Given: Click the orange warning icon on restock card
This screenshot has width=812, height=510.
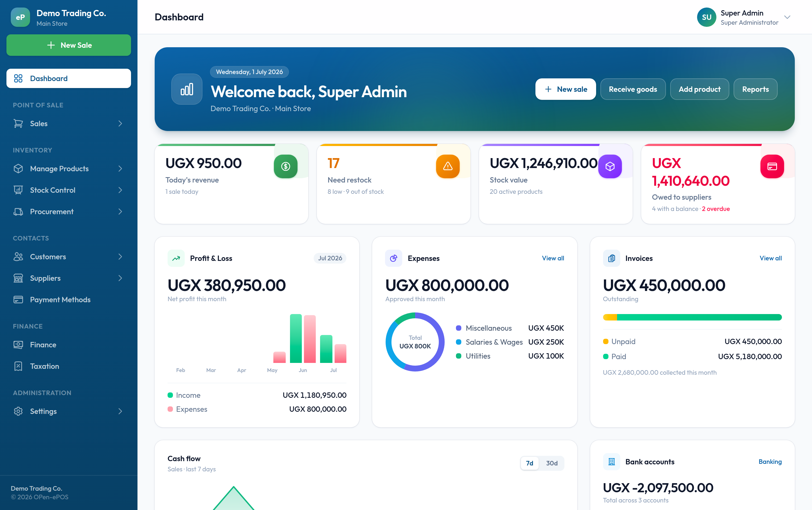Looking at the screenshot, I should tap(448, 166).
